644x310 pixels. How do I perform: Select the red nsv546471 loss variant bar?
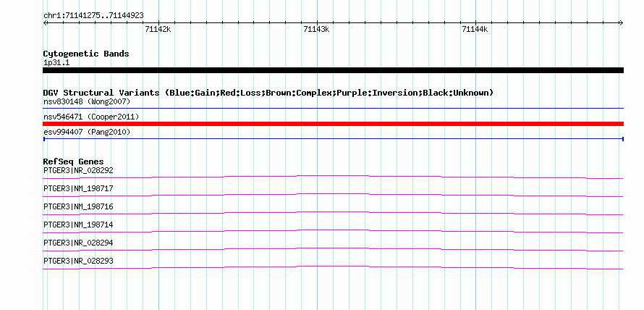pyautogui.click(x=333, y=124)
